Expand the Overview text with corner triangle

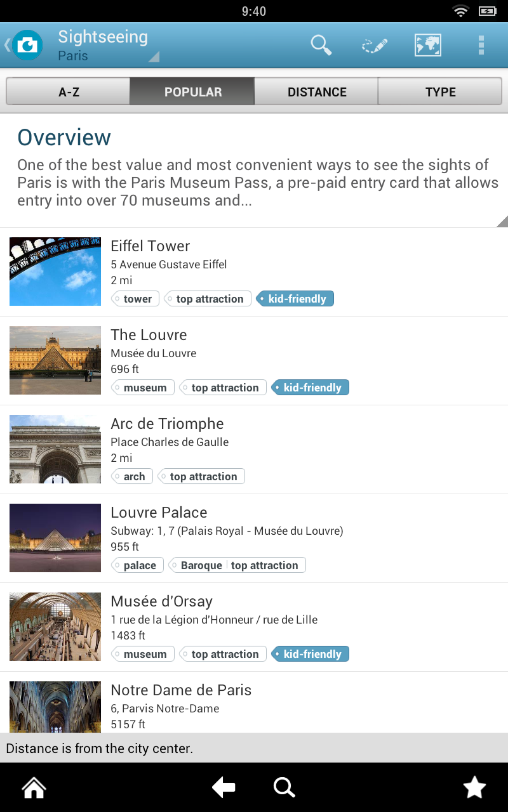(x=502, y=221)
